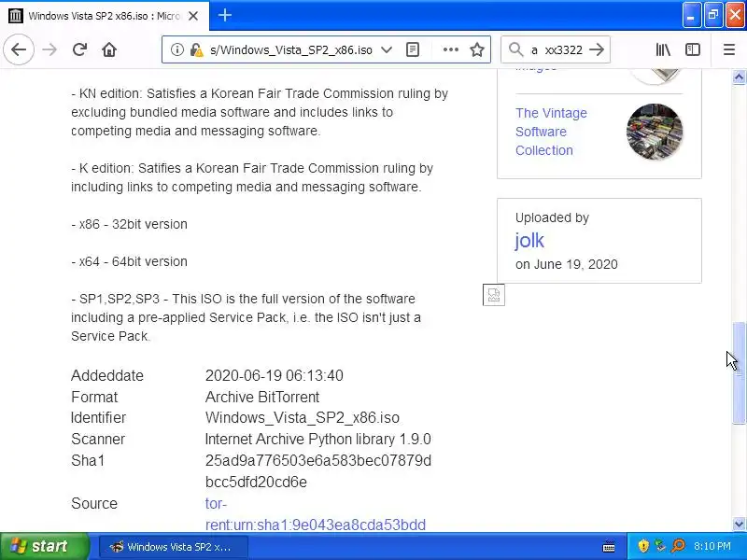747x560 pixels.
Task: Open the Library bookshelf icon
Action: (663, 49)
